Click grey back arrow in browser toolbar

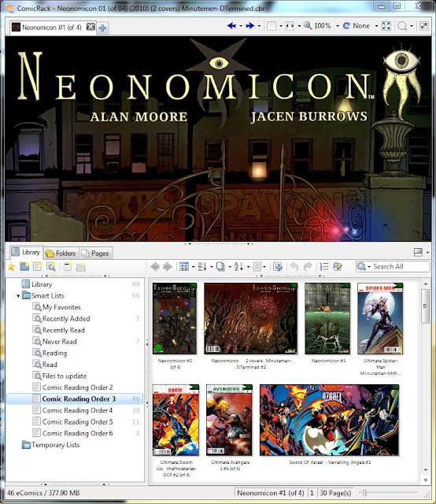point(155,266)
